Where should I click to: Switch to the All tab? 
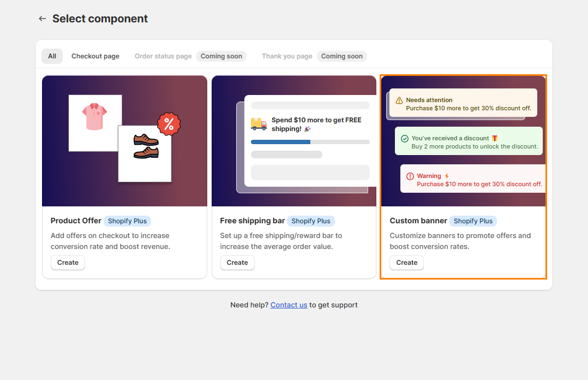tap(52, 56)
